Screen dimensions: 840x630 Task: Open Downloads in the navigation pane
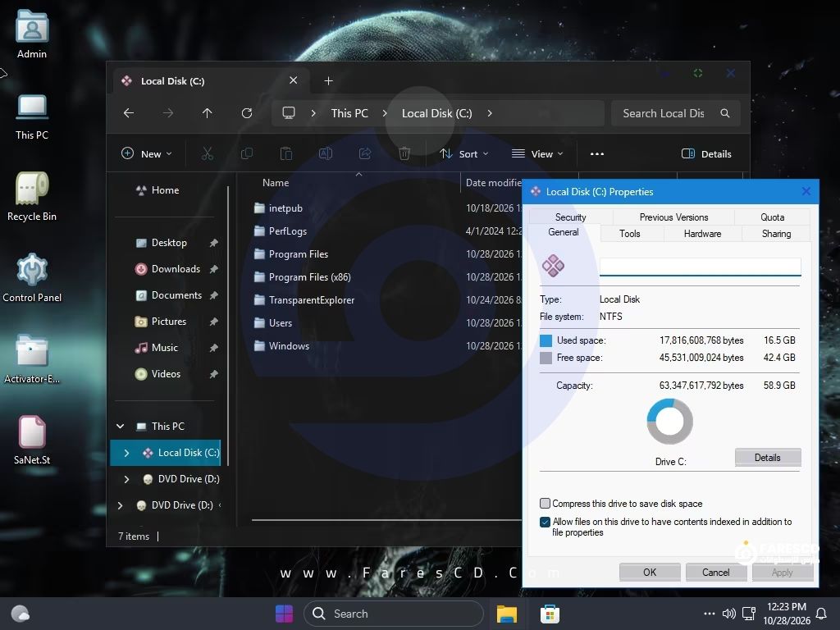pos(176,269)
